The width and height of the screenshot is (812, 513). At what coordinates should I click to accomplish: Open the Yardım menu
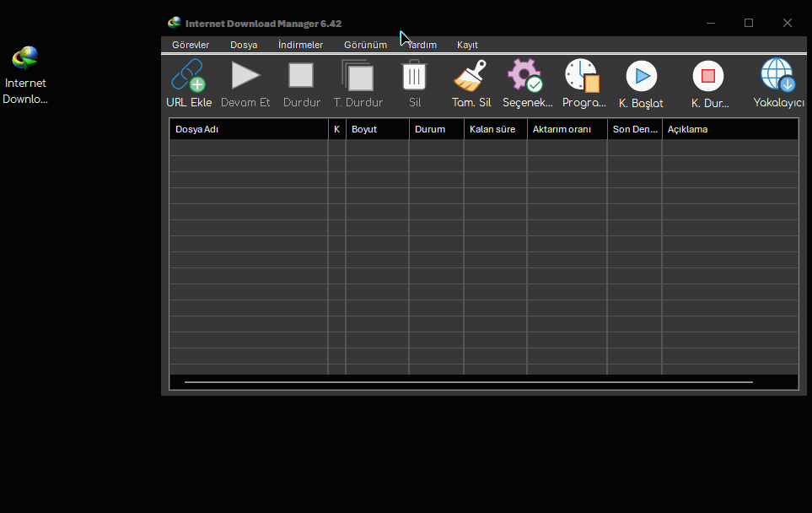click(x=422, y=45)
